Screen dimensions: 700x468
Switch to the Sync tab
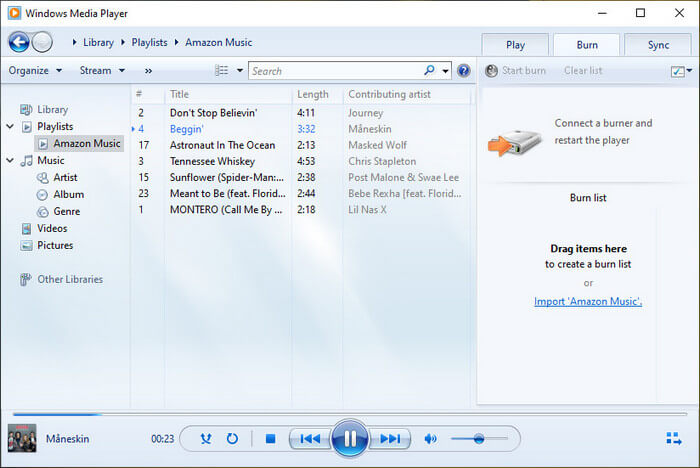(658, 45)
